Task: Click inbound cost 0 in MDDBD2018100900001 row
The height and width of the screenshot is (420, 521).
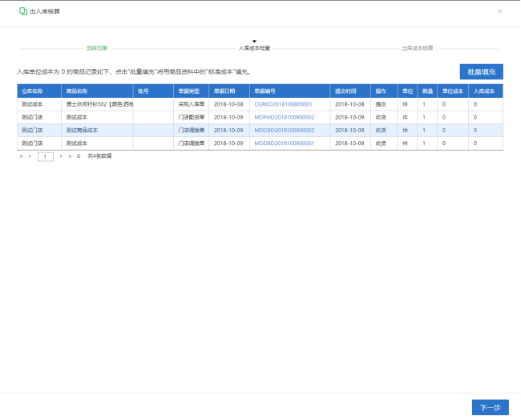Action: pyautogui.click(x=486, y=143)
